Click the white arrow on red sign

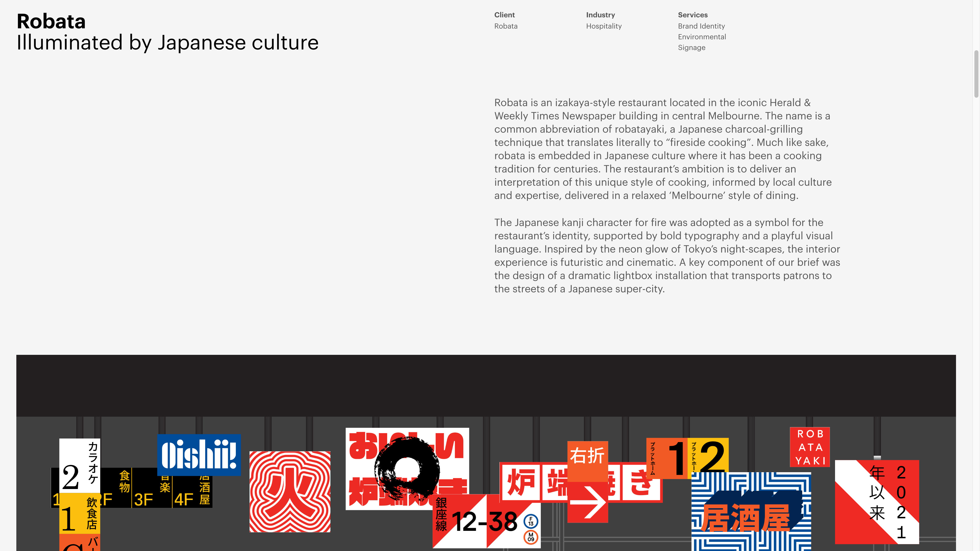point(587,503)
